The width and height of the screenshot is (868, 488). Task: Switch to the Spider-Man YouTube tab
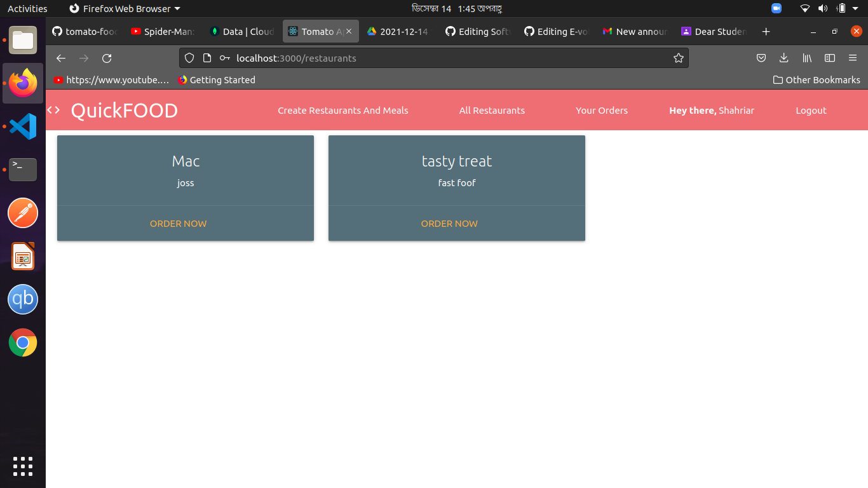point(162,31)
